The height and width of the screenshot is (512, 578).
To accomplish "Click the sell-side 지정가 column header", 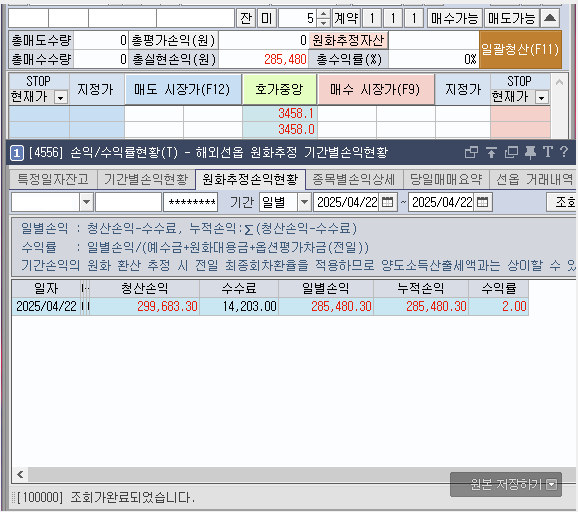I will coord(97,89).
